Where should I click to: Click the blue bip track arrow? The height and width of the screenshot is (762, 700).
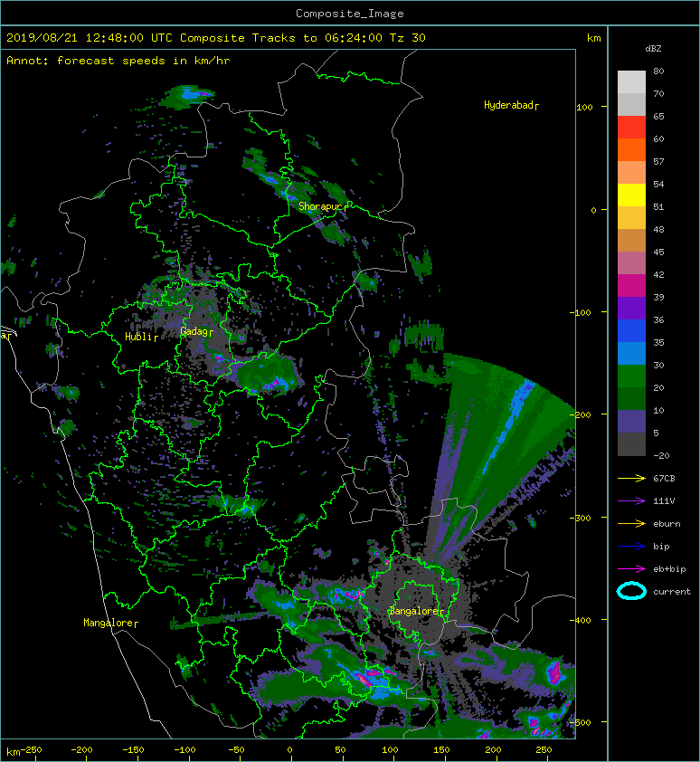[x=631, y=546]
